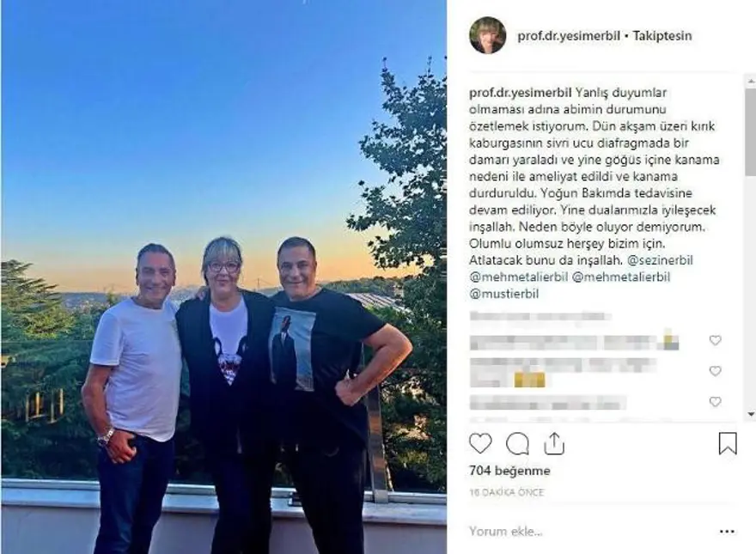Open prof.dr.yesimerbil username in header
756x554 pixels.
point(569,36)
